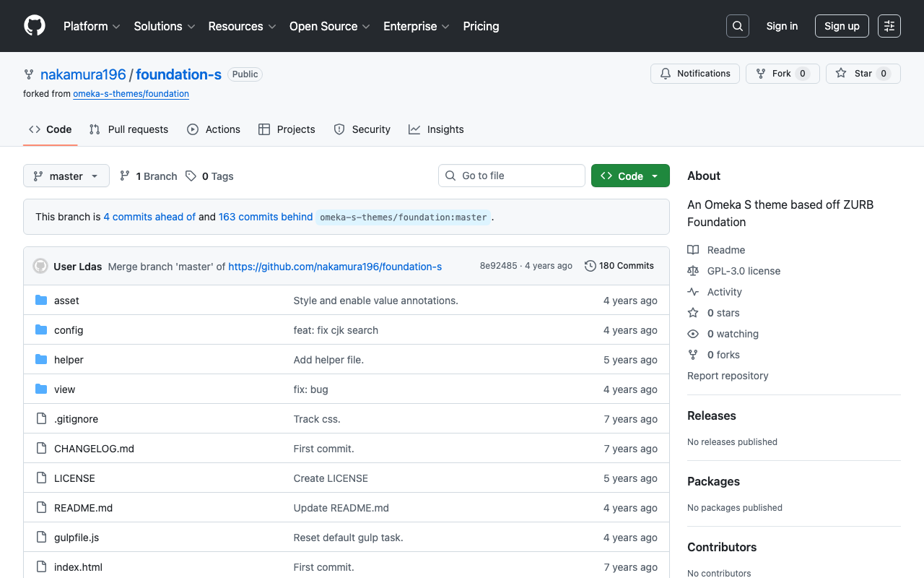
Task: Open 180 Commits history
Action: 619,266
